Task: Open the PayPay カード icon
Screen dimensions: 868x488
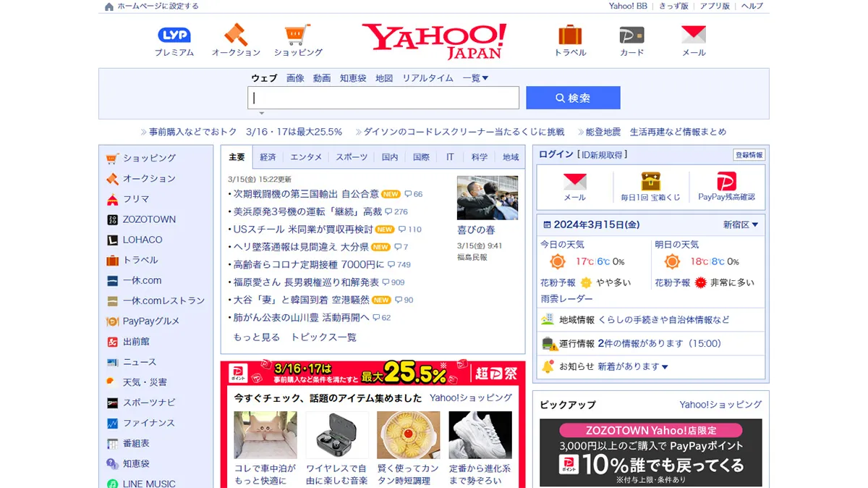Action: [x=630, y=35]
